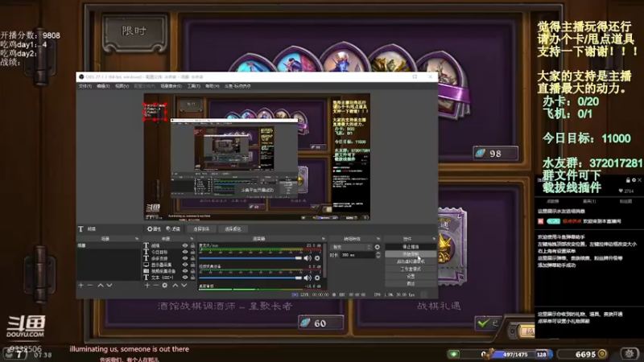
Task: Move the scene up with arrow icon
Action: point(101,286)
